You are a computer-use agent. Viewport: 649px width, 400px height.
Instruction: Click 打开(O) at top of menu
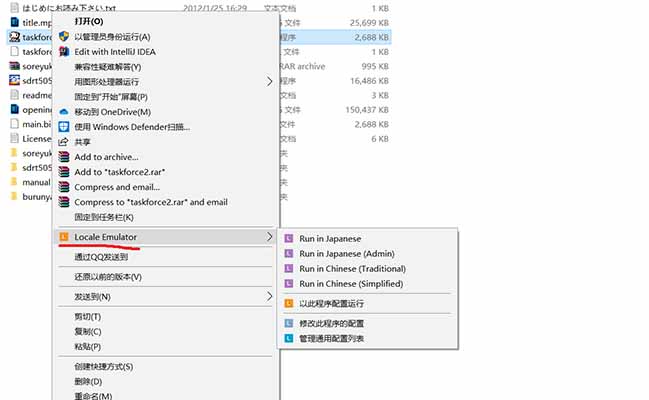click(x=89, y=22)
